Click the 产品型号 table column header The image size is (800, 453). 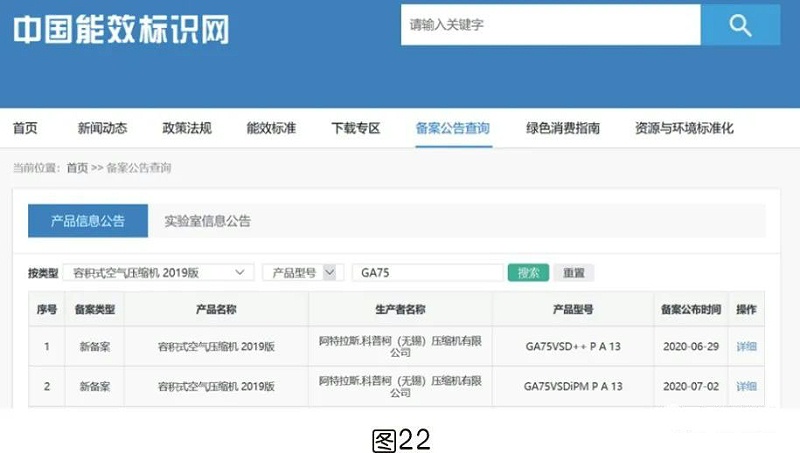pyautogui.click(x=573, y=309)
